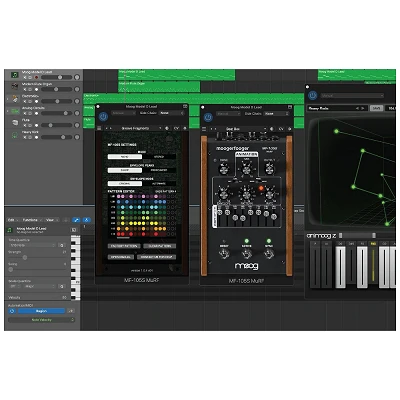Open Side Chain dropdown in left plugin window
This screenshot has width=400, height=400.
[171, 113]
